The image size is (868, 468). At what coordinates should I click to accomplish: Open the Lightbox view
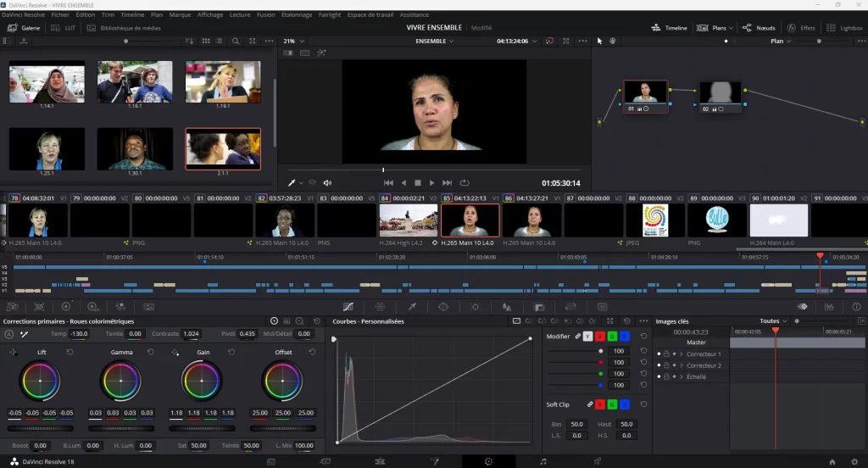(845, 28)
